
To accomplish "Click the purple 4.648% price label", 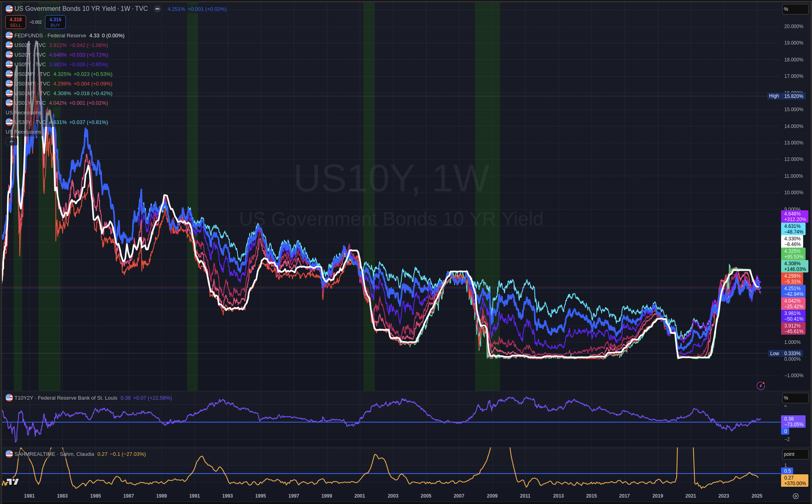I will click(794, 217).
